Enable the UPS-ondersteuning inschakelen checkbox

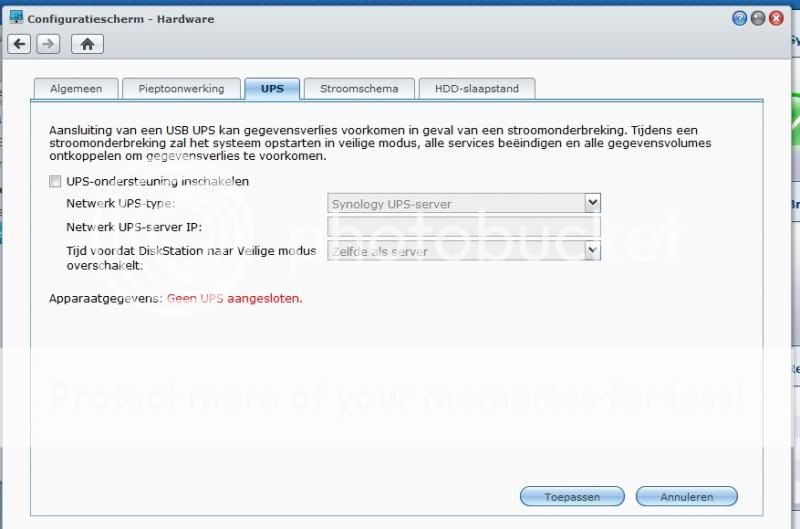click(x=55, y=182)
